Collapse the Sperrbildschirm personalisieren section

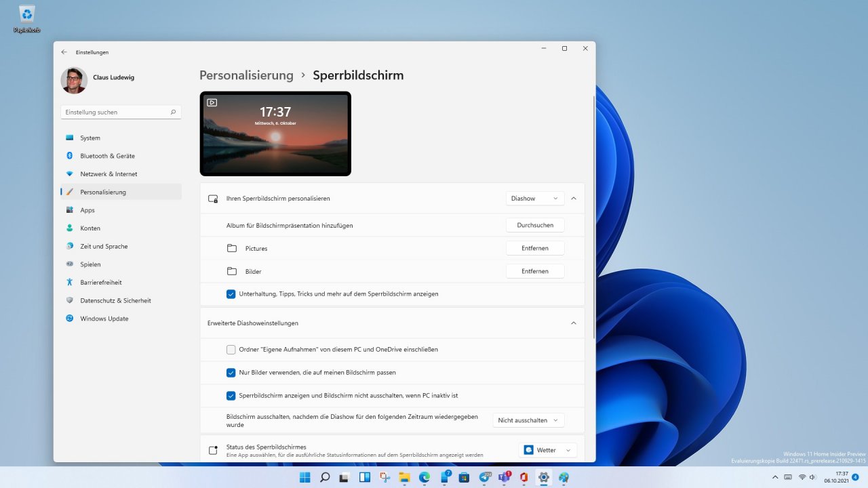point(574,199)
